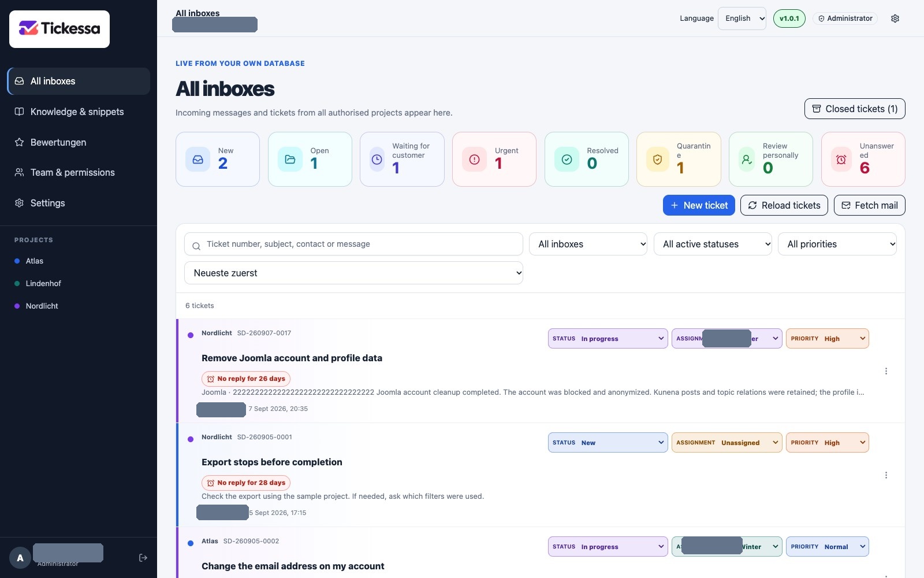924x578 pixels.
Task: Open Closed tickets (1)
Action: click(x=855, y=109)
